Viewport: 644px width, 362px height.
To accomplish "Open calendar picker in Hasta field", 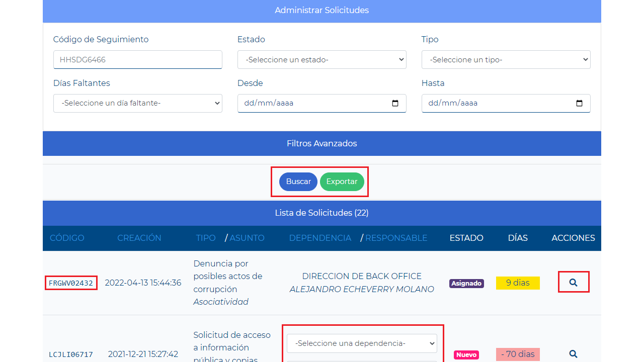I will (x=579, y=103).
